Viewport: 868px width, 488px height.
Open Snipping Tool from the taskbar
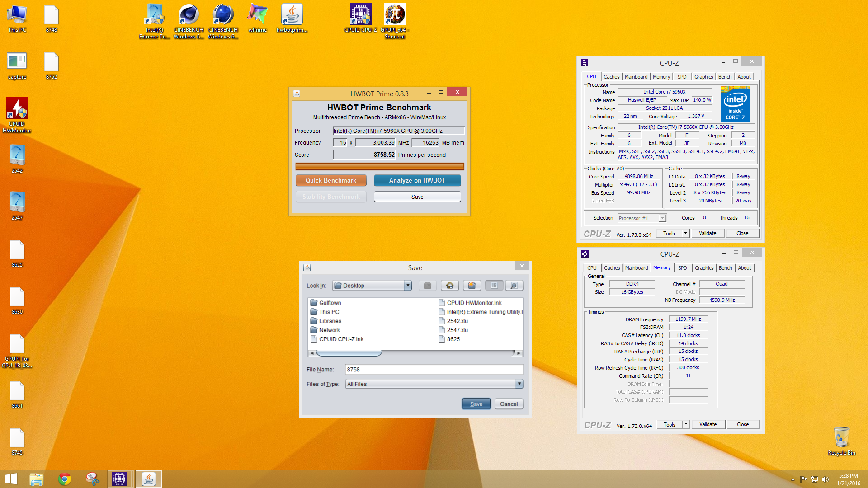coord(93,479)
